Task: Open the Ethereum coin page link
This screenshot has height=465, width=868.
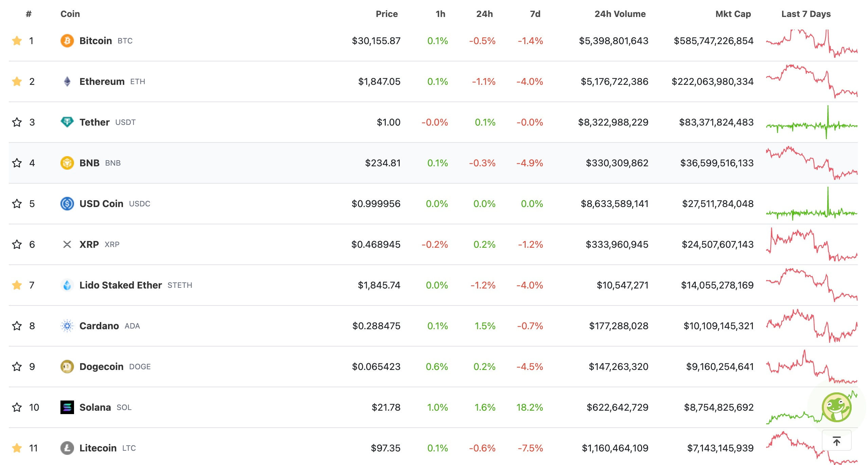Action: click(x=102, y=81)
